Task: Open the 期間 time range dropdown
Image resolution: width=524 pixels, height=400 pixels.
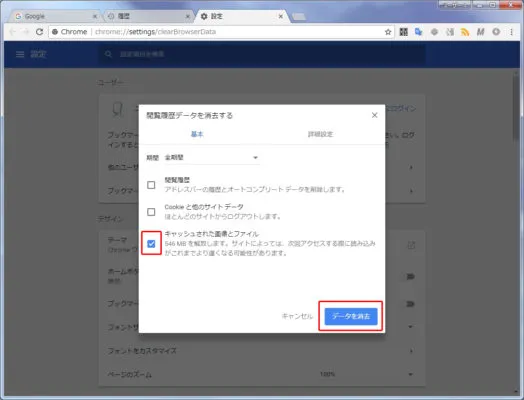Action: click(212, 157)
